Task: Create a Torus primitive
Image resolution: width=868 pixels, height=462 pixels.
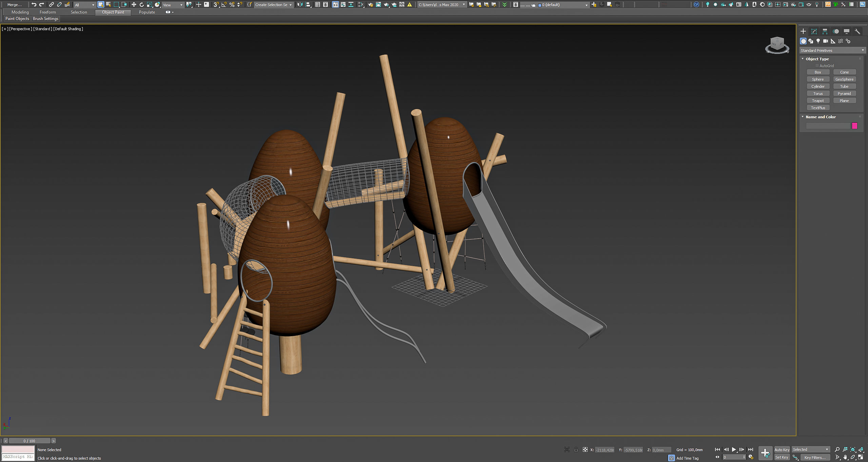Action: click(818, 94)
